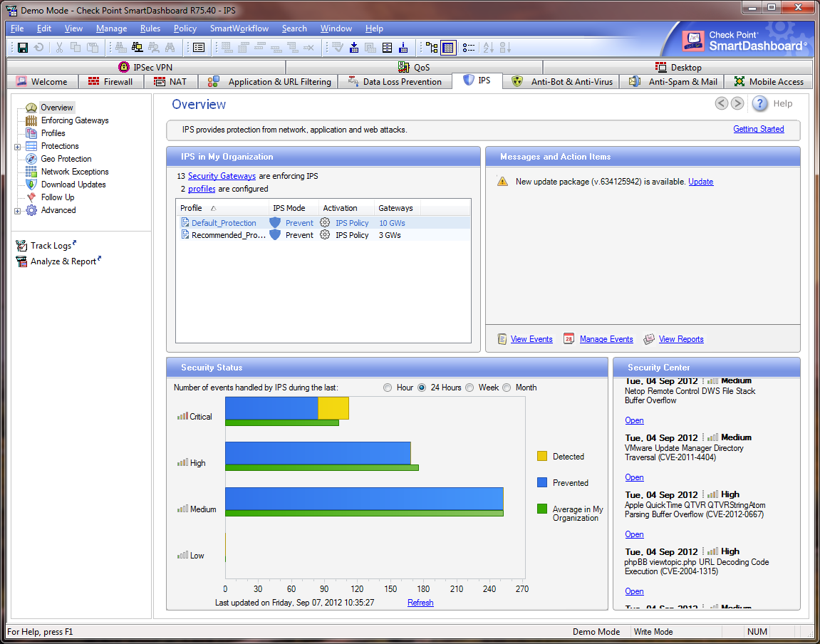
Task: Click the disabled binoculars find toolbar icon
Action: click(x=170, y=48)
